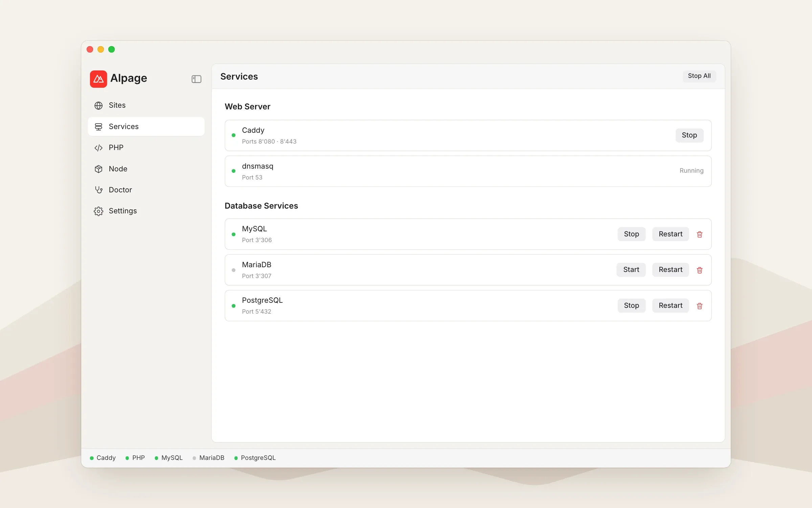The width and height of the screenshot is (812, 508).
Task: Restart the PostgreSQL service
Action: click(670, 305)
